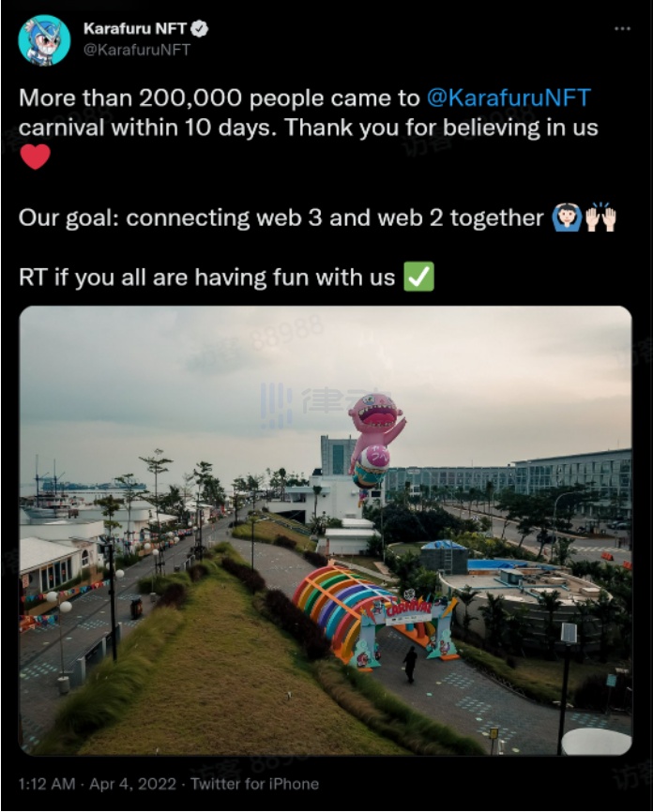653x812 pixels.
Task: Open the Karafuru NFT profile avatar
Action: (44, 40)
